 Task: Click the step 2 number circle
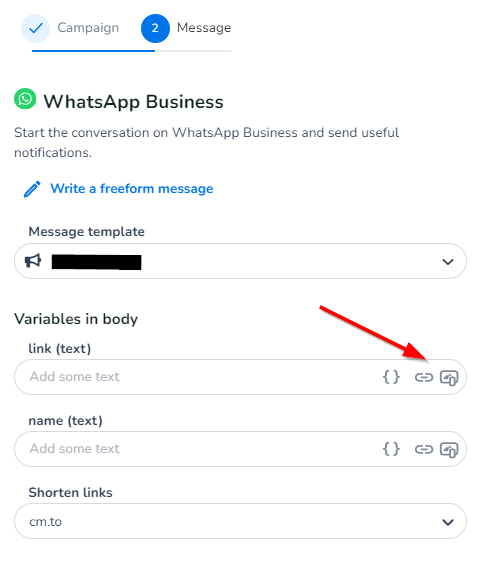(155, 28)
